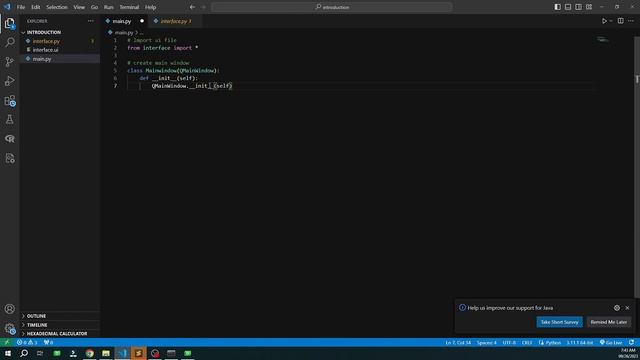Open the Terminal menu
Image resolution: width=640 pixels, height=360 pixels.
[x=129, y=7]
